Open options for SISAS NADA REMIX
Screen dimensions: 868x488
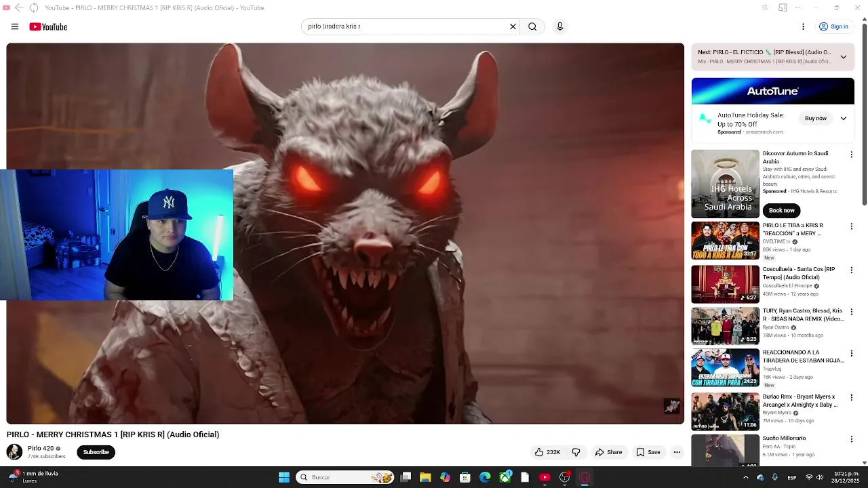(852, 312)
